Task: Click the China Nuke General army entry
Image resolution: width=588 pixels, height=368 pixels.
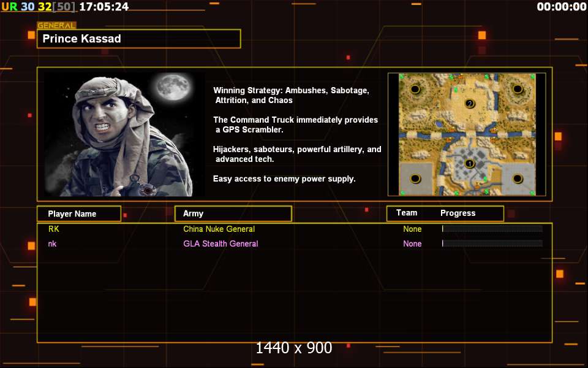Action: click(219, 229)
